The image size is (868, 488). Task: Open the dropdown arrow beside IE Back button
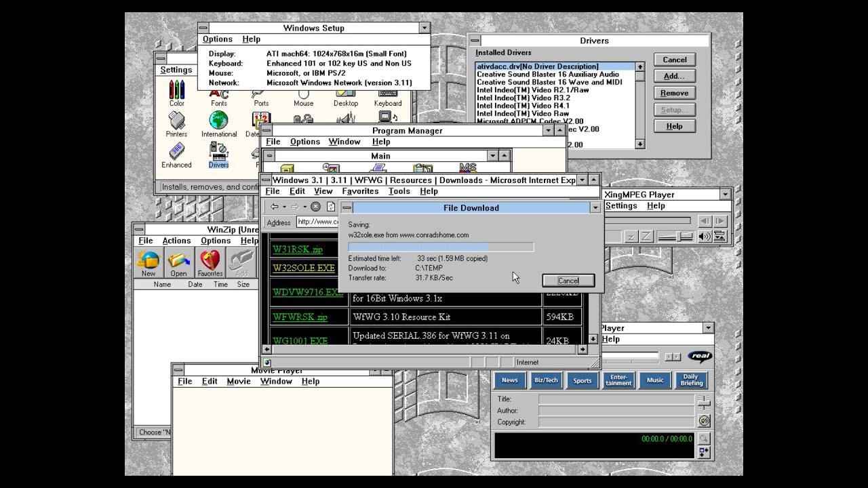(x=284, y=207)
